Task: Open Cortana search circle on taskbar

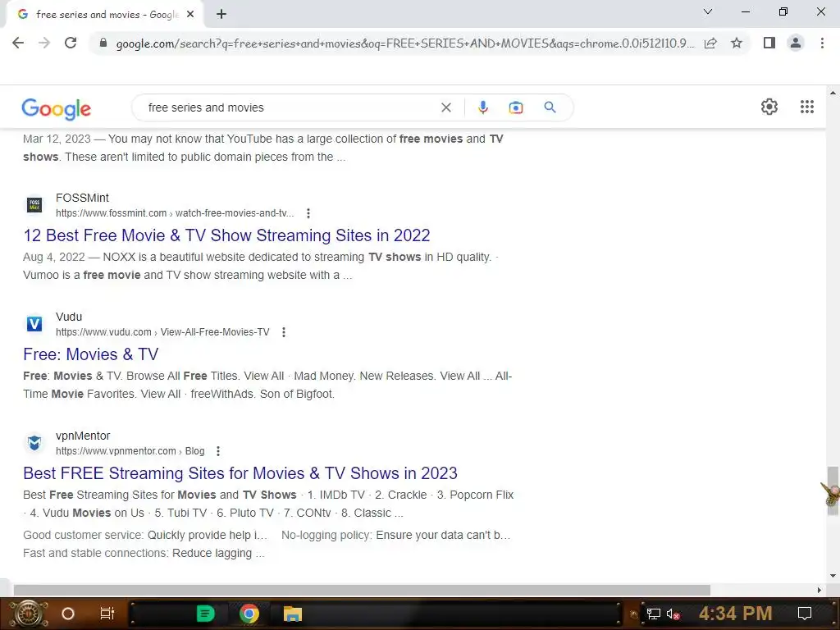Action: click(68, 614)
